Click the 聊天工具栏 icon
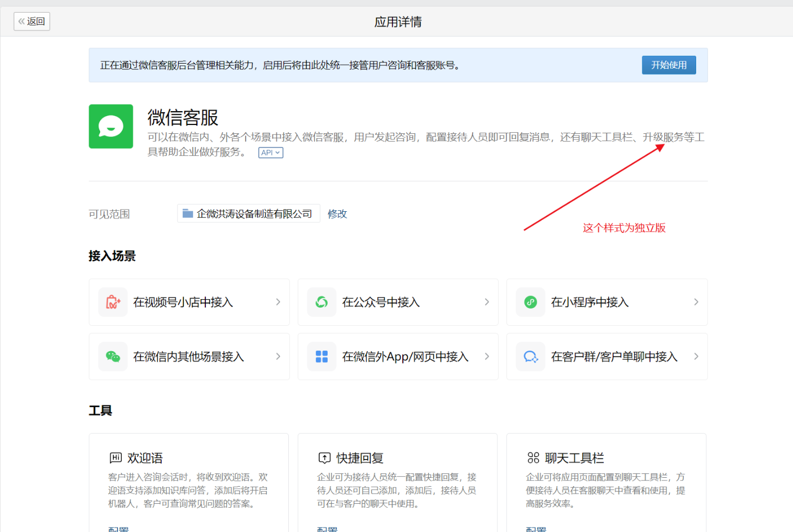The image size is (793, 532). coord(533,457)
